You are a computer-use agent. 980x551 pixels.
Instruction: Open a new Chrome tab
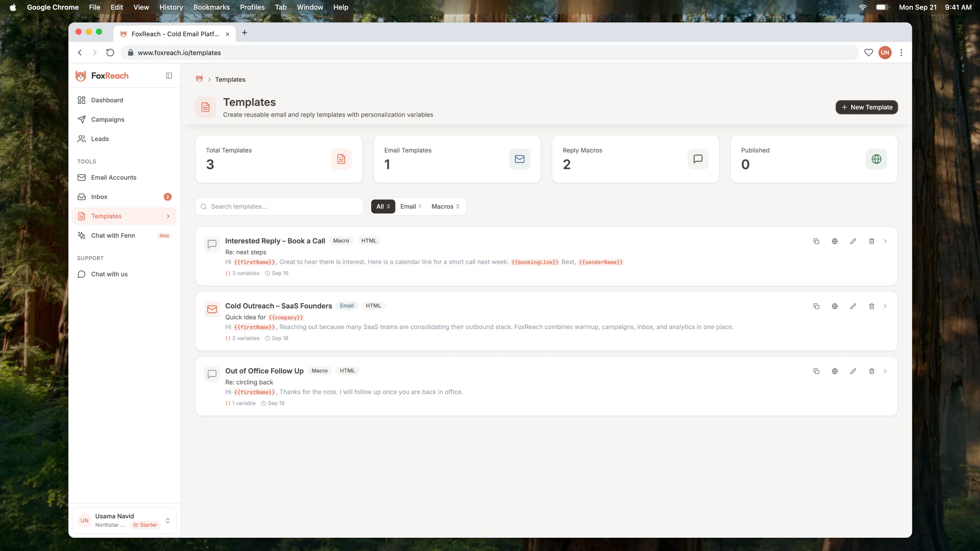(x=245, y=33)
